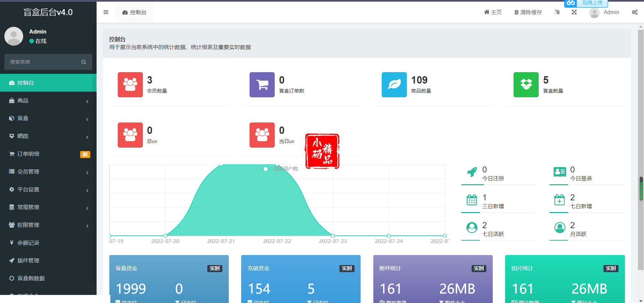The height and width of the screenshot is (303, 644).
Task: Click the 实时 label on 充值资金 card
Action: pos(347,268)
